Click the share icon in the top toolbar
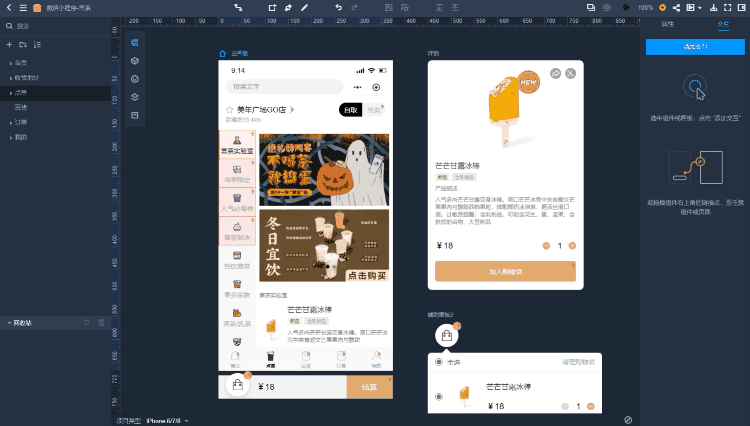The height and width of the screenshot is (426, 750). click(676, 8)
